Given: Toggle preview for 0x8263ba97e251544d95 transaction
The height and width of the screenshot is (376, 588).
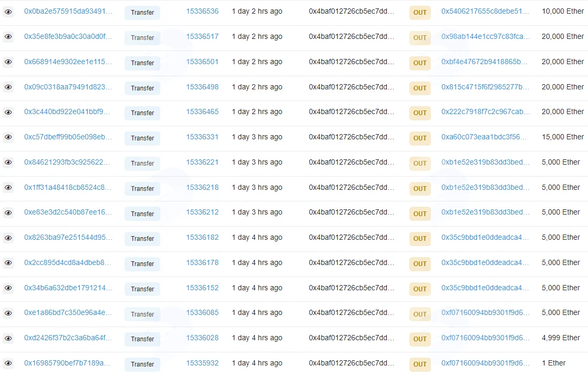Looking at the screenshot, I should [8, 238].
